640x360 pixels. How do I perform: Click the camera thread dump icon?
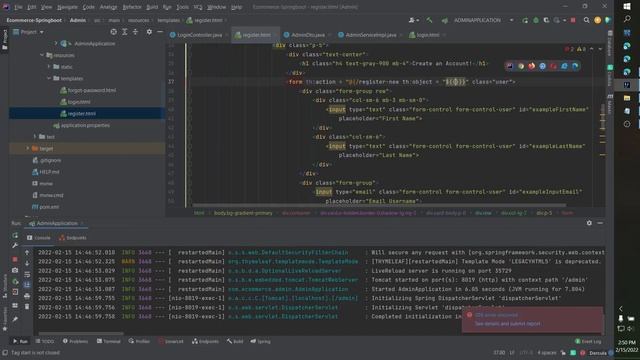tap(15, 270)
